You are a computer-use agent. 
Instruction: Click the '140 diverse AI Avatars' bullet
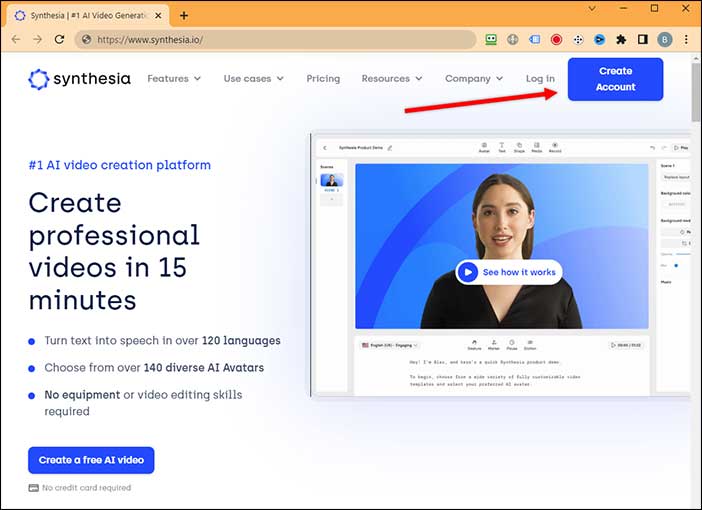[154, 368]
